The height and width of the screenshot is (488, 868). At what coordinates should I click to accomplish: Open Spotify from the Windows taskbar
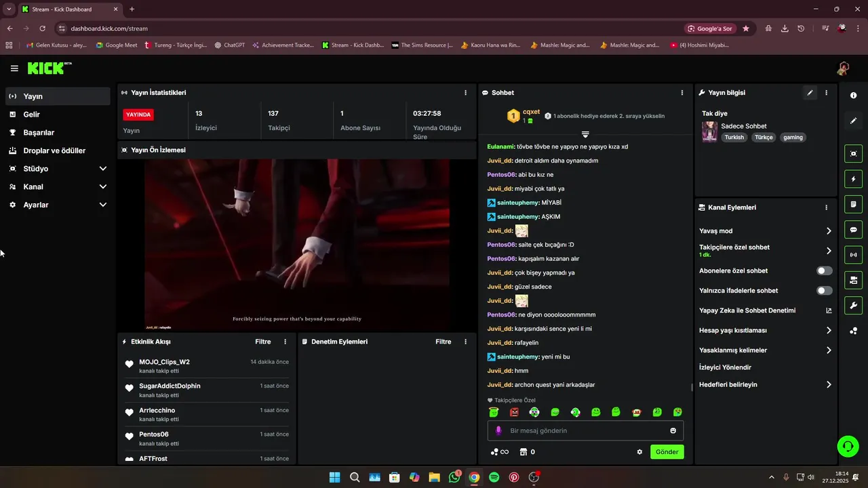tap(494, 477)
